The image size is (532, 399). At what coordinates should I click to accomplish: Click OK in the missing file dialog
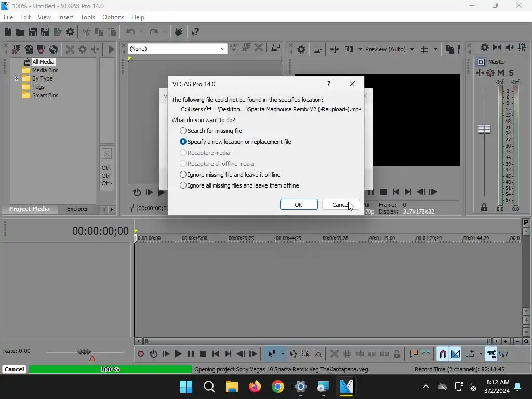pyautogui.click(x=299, y=205)
